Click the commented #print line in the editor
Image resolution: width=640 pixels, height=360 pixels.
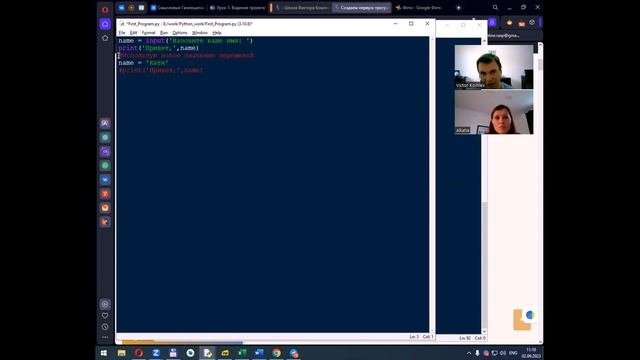point(161,70)
